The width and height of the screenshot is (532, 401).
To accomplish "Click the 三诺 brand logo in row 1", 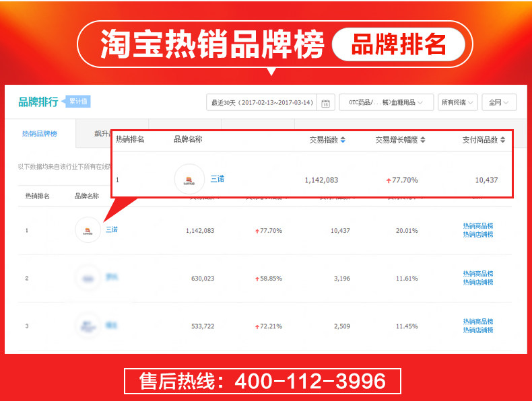I will (88, 230).
